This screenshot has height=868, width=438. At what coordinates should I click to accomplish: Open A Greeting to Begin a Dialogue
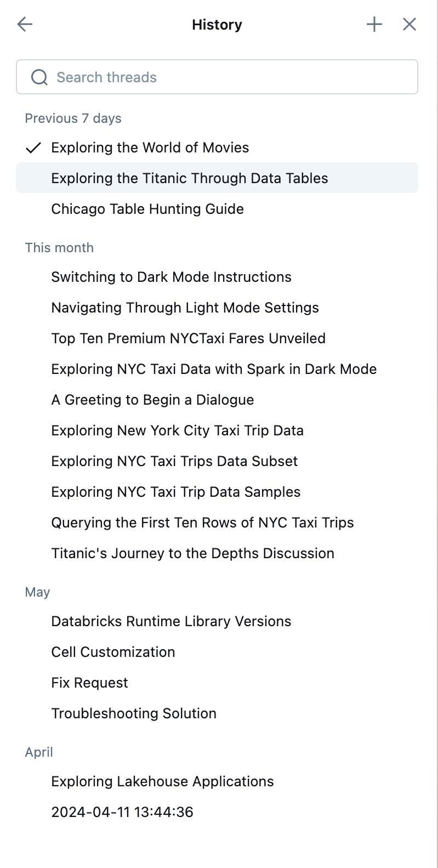tap(152, 400)
